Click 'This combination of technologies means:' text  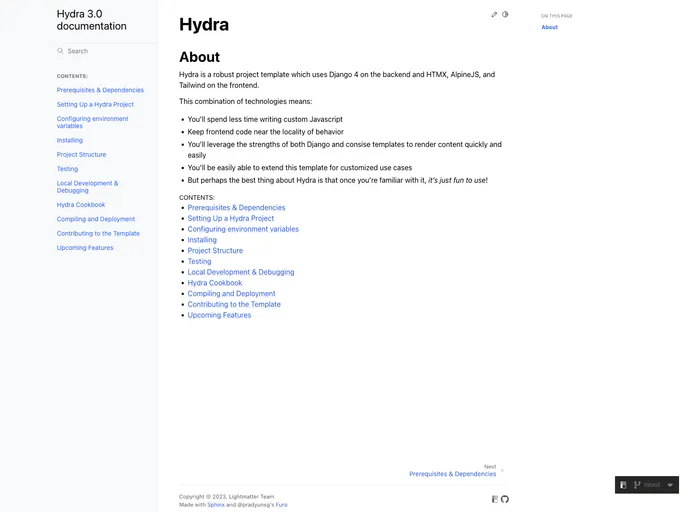245,101
